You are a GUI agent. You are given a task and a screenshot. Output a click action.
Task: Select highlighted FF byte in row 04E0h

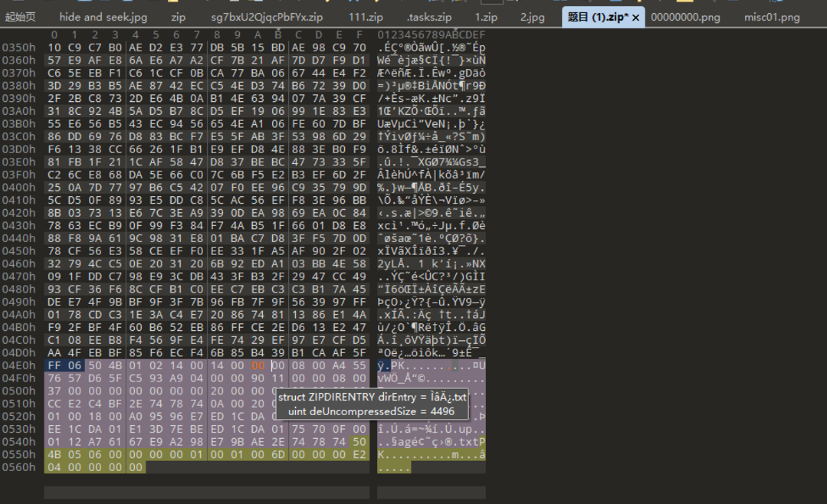54,365
